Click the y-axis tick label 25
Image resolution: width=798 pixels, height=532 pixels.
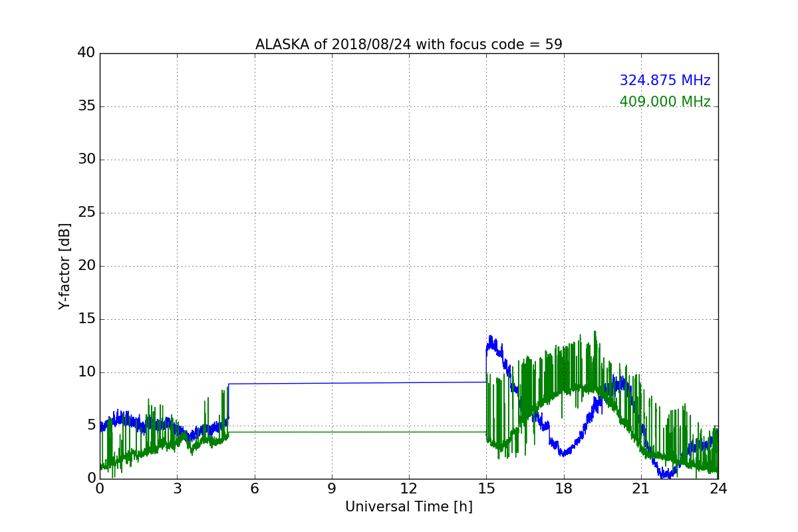click(x=86, y=212)
